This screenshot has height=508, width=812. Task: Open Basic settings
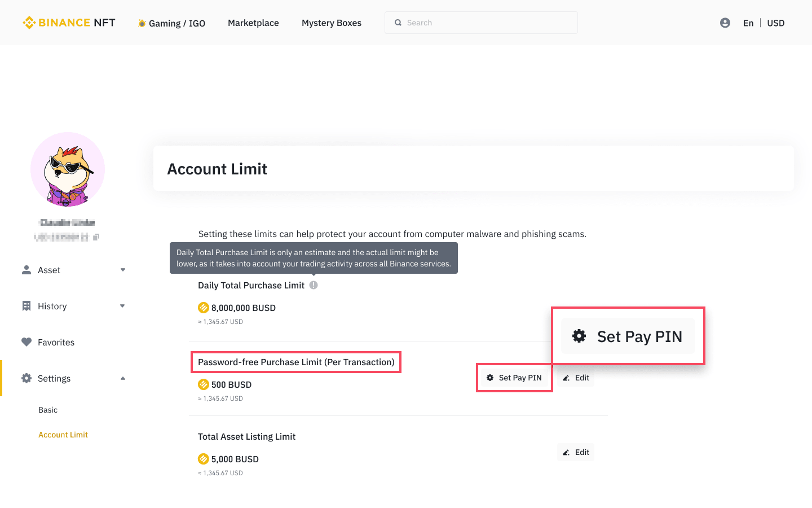coord(48,410)
